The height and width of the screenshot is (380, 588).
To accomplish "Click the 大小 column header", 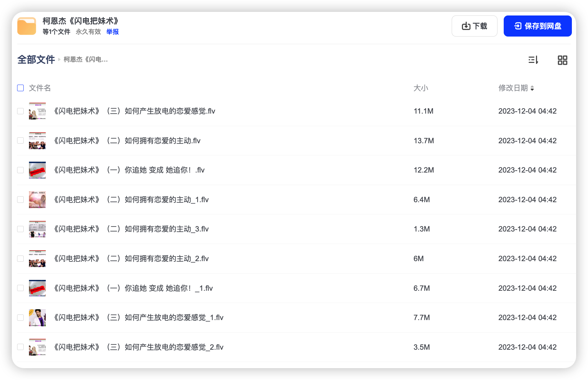I will 421,88.
